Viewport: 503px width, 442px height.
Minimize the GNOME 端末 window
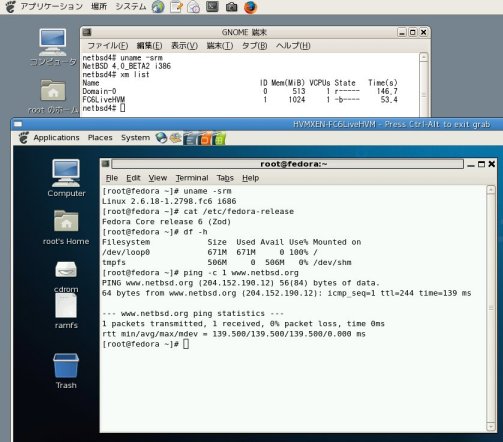[402, 32]
